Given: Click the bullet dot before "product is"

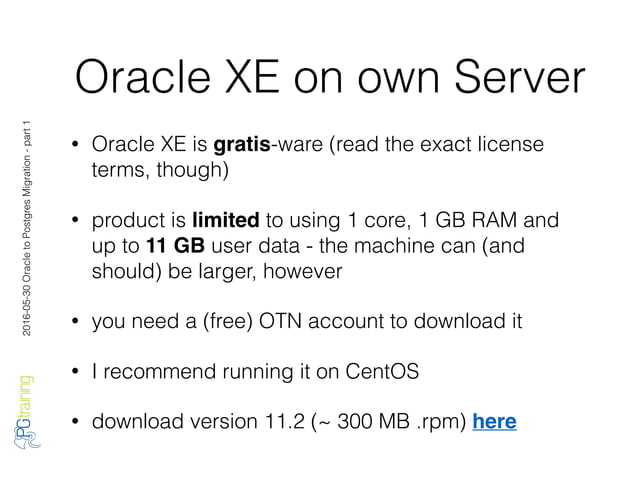Looking at the screenshot, I should pyautogui.click(x=74, y=221).
